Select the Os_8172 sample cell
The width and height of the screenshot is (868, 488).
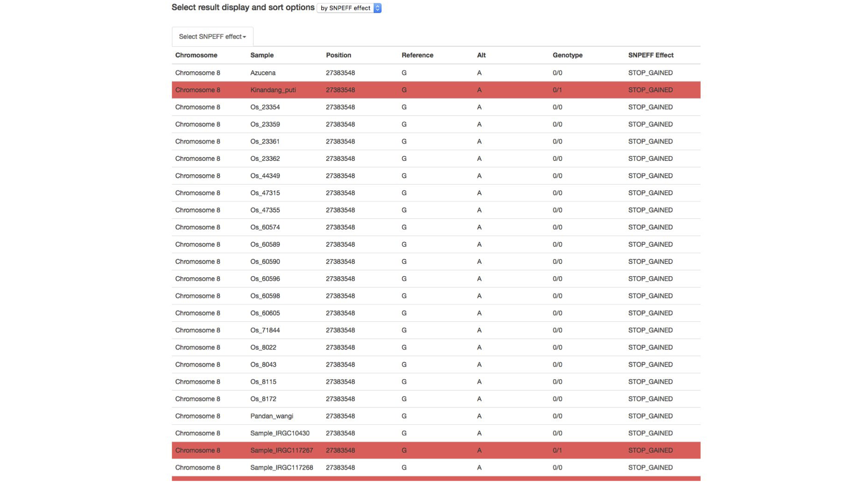pyautogui.click(x=263, y=399)
